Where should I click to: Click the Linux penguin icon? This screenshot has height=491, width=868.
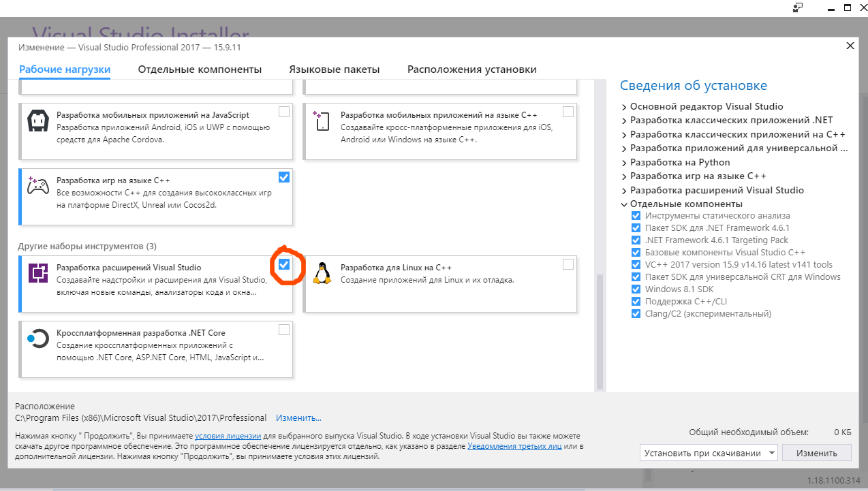coord(322,272)
